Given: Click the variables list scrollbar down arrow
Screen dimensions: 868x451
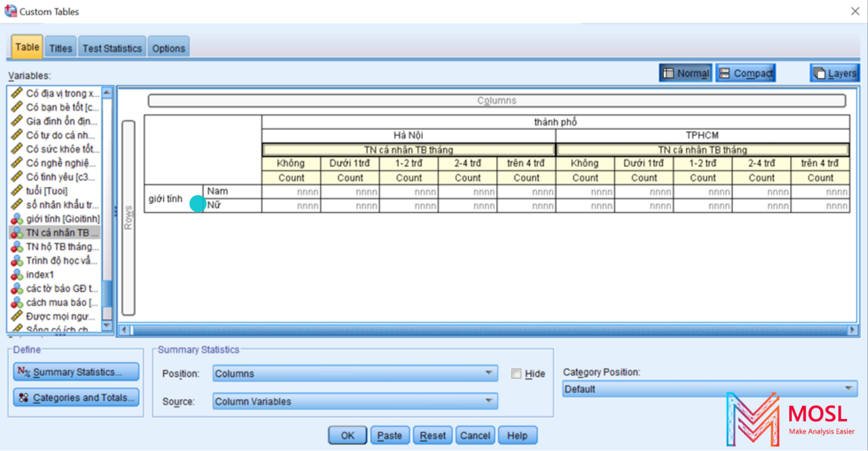Looking at the screenshot, I should pyautogui.click(x=107, y=326).
